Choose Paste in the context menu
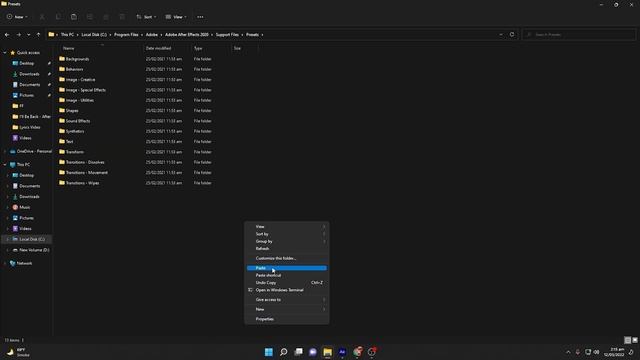The height and width of the screenshot is (360, 640). pos(287,268)
